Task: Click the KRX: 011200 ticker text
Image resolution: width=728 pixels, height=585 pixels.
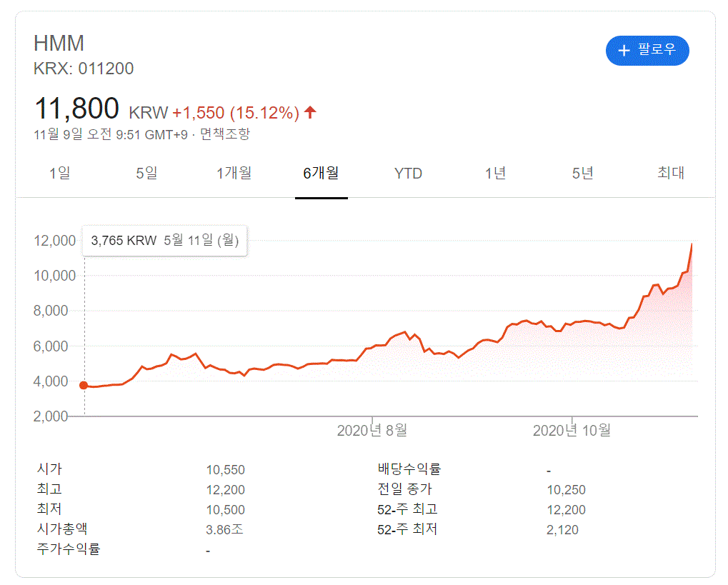Action: coord(84,69)
